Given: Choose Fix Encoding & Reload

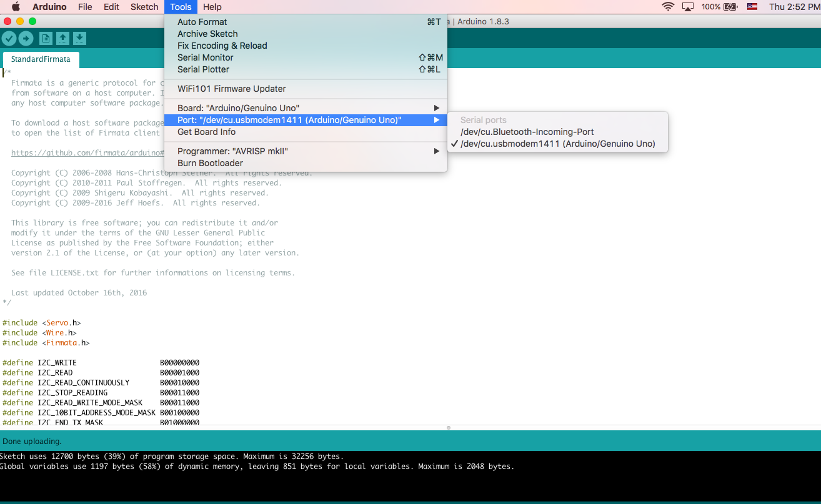Looking at the screenshot, I should point(306,46).
